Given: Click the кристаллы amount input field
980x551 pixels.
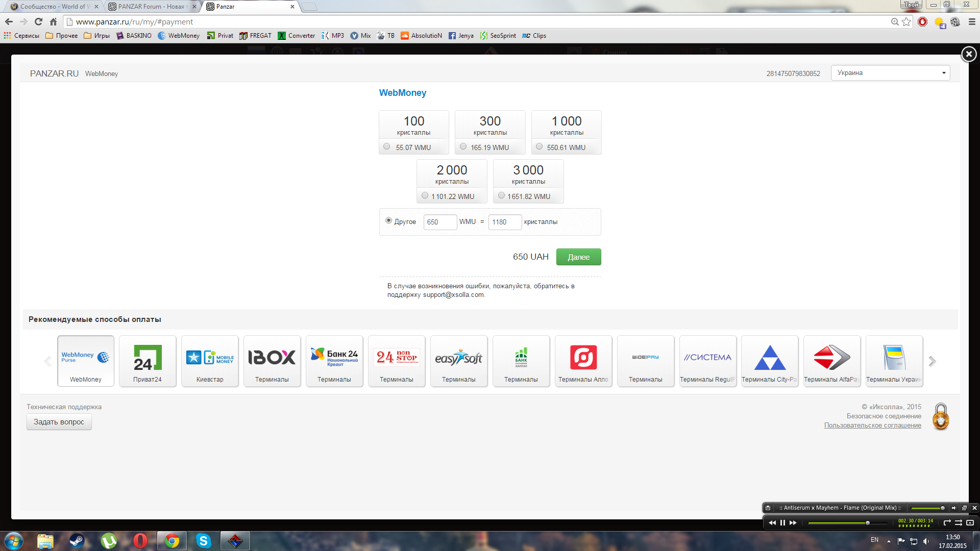Looking at the screenshot, I should coord(505,222).
